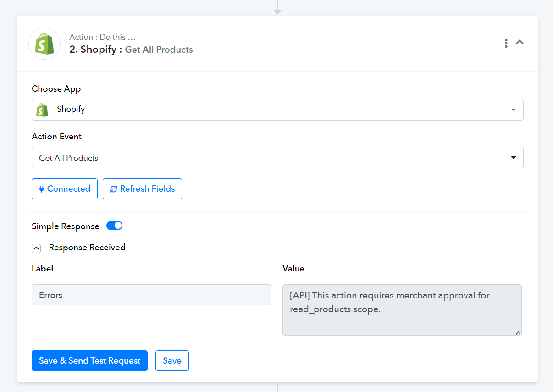The width and height of the screenshot is (553, 392).
Task: Click the error message value text area
Action: pyautogui.click(x=402, y=310)
